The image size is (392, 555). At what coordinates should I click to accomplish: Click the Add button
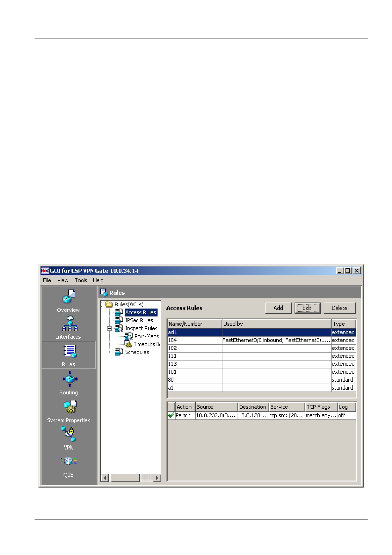click(x=278, y=308)
